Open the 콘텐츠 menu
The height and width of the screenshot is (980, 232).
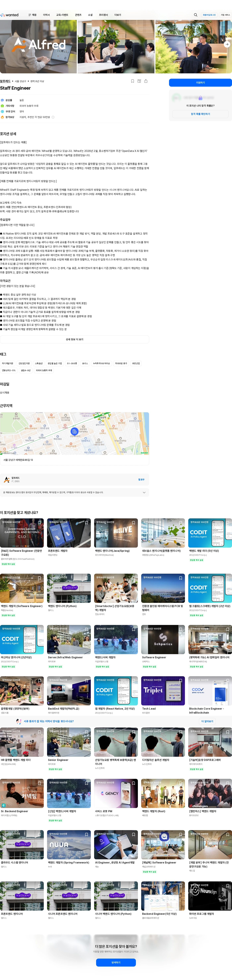point(78,15)
